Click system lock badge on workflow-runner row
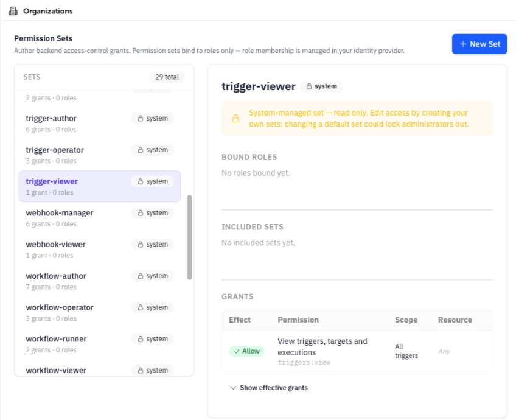The width and height of the screenshot is (516, 420). pos(153,338)
